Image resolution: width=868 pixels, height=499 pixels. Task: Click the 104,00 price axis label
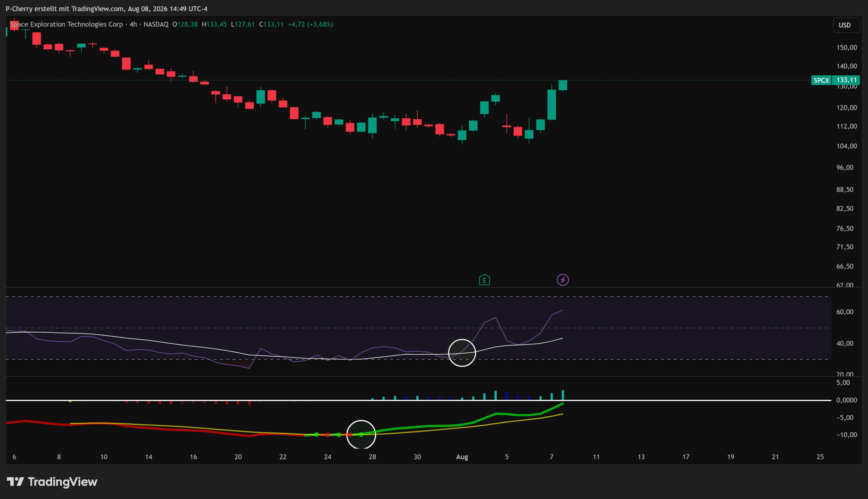tap(846, 146)
